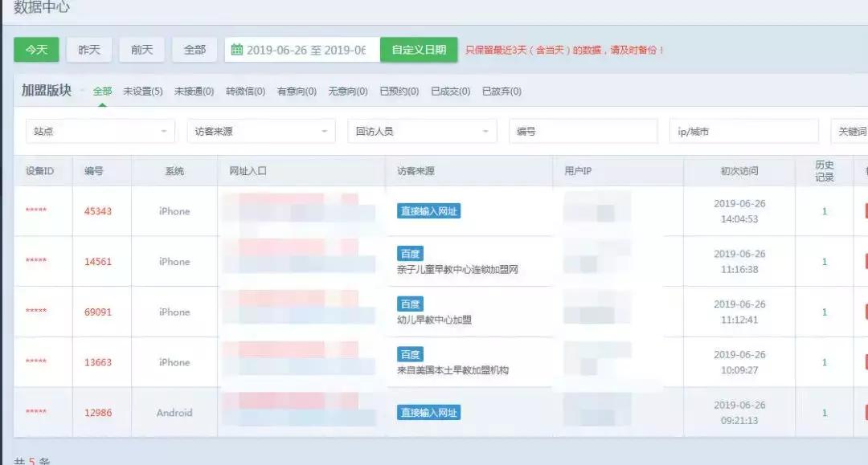868x465 pixels.
Task: Click the 关键词 keyword input field
Action: point(852,130)
